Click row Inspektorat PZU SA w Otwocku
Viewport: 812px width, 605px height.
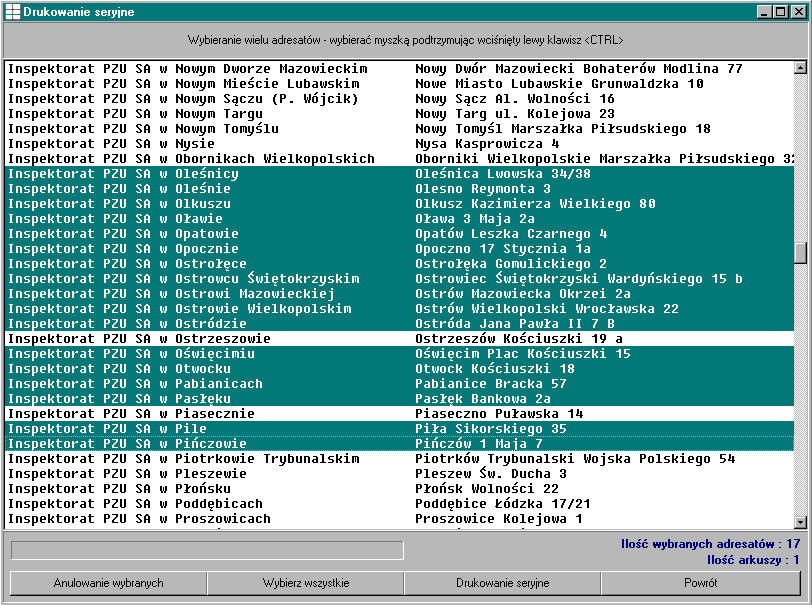tap(399, 369)
